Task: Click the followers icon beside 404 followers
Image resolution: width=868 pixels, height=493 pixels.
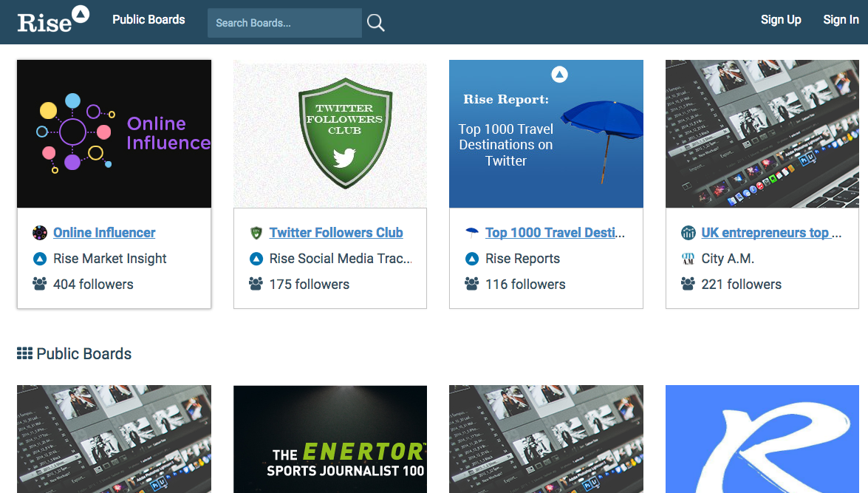Action: (x=40, y=284)
